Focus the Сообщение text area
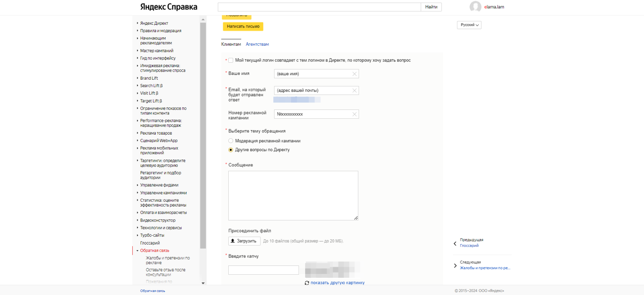 pyautogui.click(x=293, y=195)
